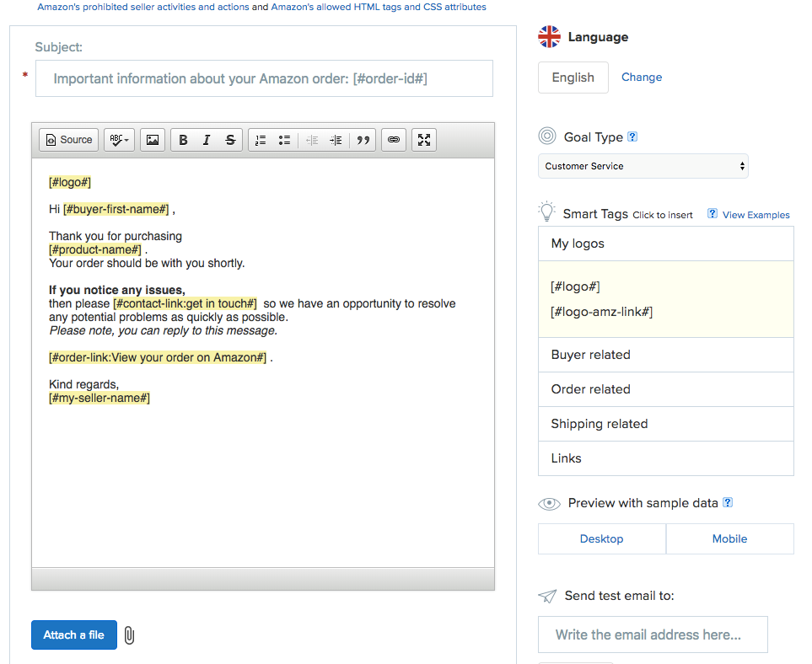812x664 pixels.
Task: Click the "Your order should be with you shortly." line
Action: (x=147, y=263)
